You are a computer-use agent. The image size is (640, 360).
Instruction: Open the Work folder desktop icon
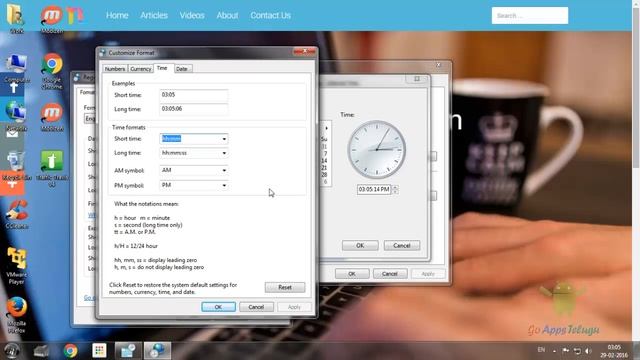(16, 17)
